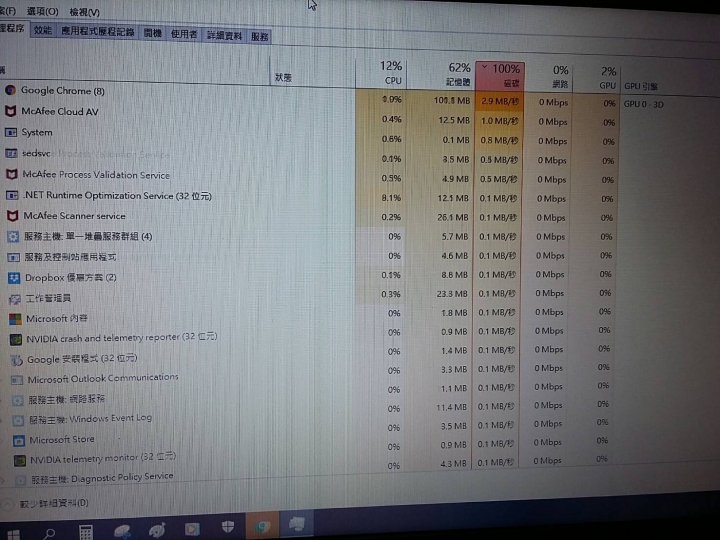Click the Microsoft 內容 colored logo icon

[x=15, y=319]
